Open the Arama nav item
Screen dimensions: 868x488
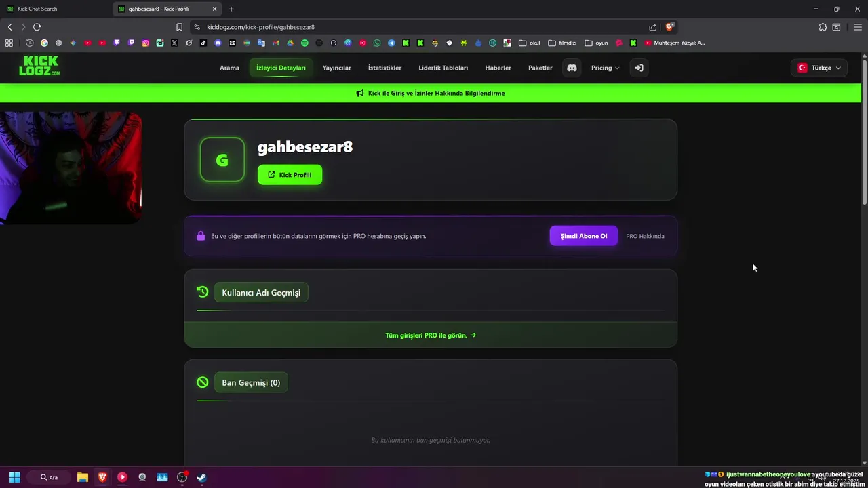(229, 68)
